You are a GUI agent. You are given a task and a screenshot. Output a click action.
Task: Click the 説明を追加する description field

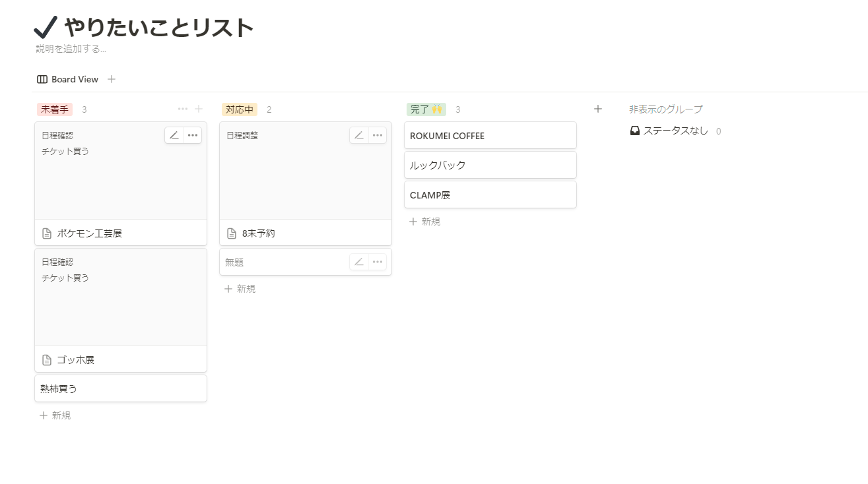71,49
